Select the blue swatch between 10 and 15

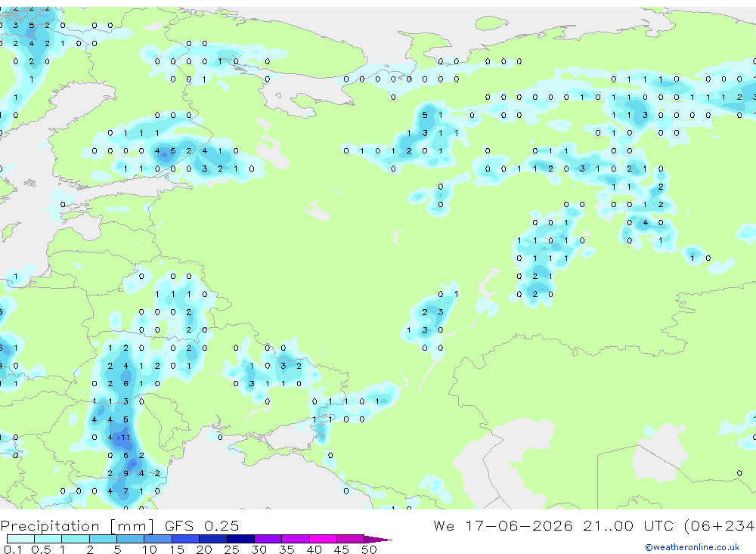pos(158,539)
